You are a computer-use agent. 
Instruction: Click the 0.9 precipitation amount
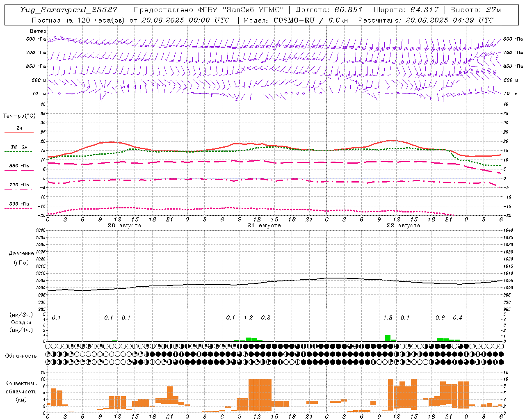click(440, 317)
